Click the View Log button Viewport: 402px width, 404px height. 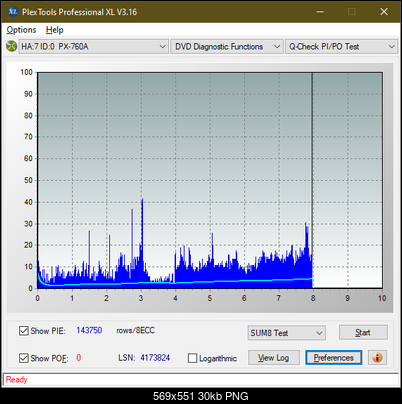click(x=274, y=358)
